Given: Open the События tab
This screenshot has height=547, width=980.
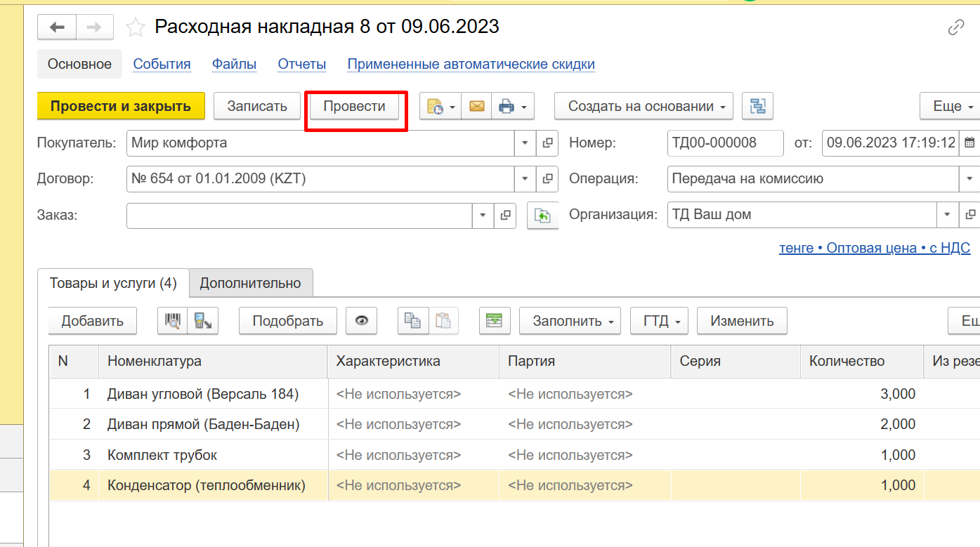Looking at the screenshot, I should coord(162,64).
